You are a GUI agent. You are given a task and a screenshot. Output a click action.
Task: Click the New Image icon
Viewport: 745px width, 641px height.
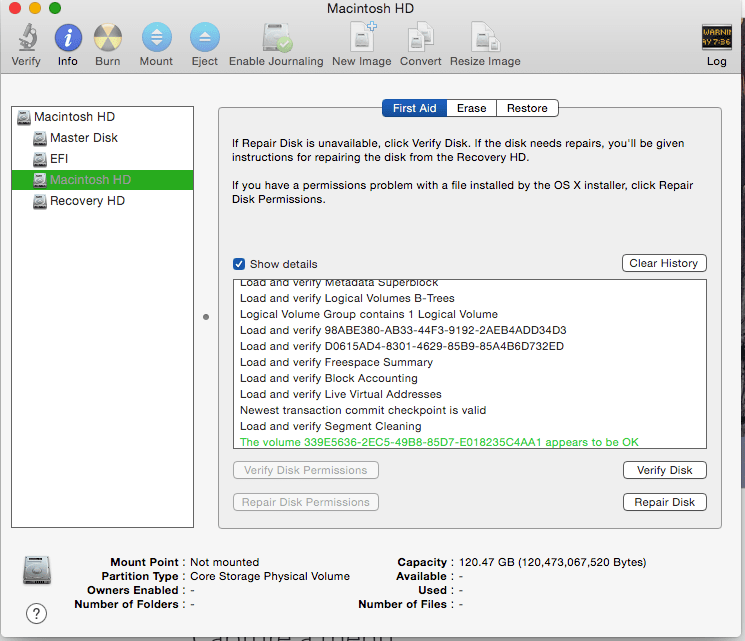tap(363, 37)
